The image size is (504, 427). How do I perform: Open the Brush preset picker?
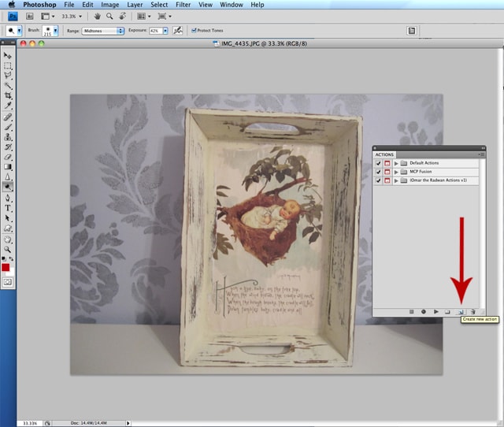pyautogui.click(x=56, y=31)
